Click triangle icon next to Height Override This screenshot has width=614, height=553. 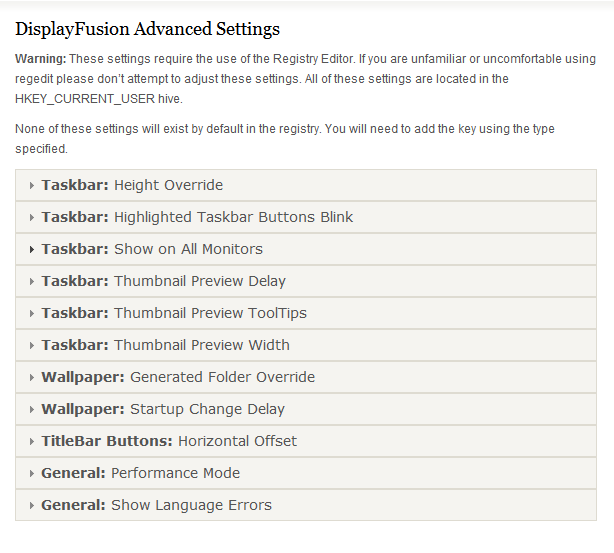point(32,185)
